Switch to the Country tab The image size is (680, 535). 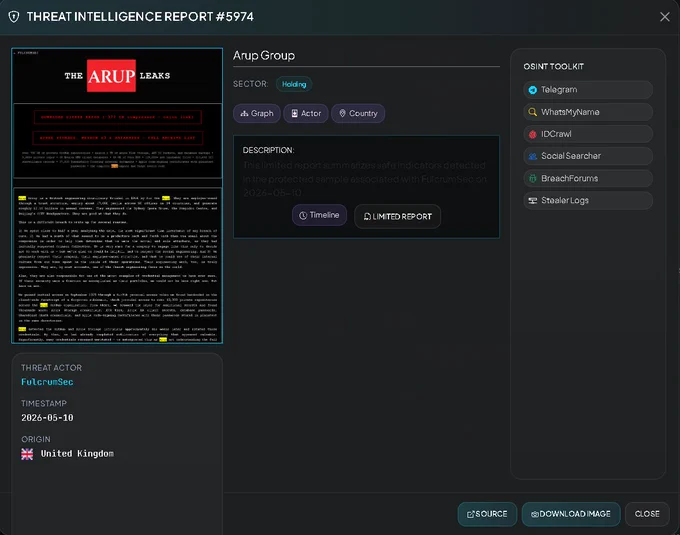click(x=358, y=114)
